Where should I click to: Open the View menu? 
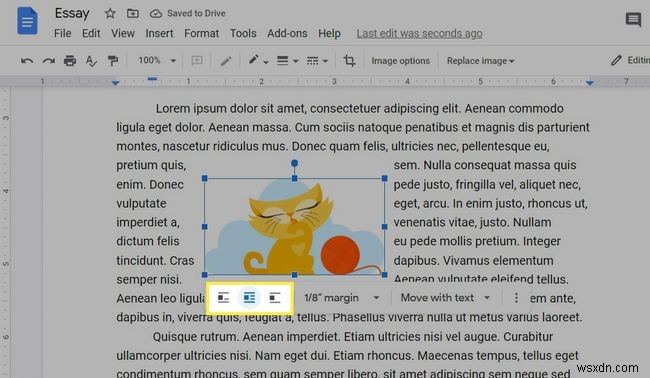123,33
